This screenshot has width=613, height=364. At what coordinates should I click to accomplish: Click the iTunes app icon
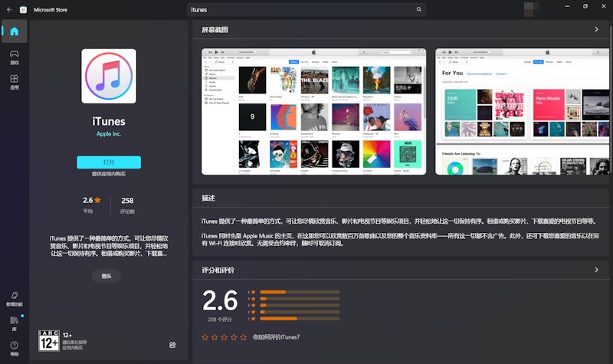(109, 76)
